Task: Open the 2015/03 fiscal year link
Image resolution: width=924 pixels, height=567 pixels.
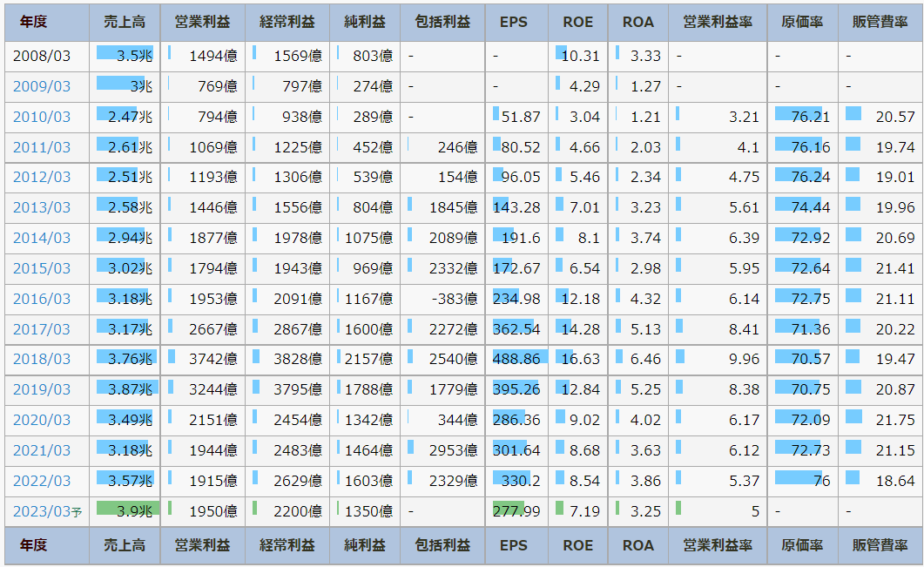Action: [41, 269]
